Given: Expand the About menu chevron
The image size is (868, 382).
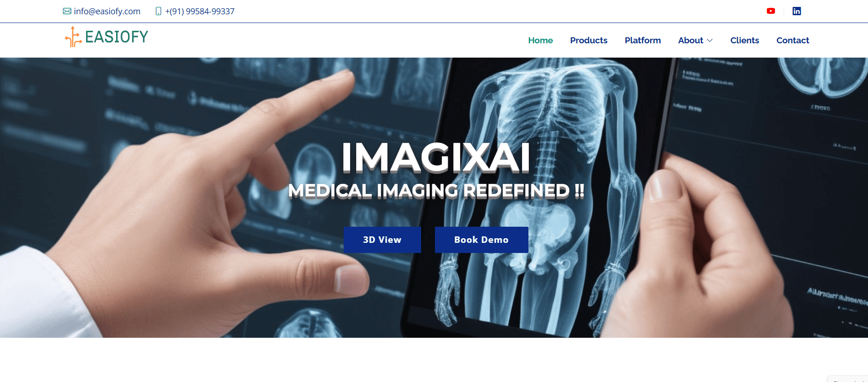Looking at the screenshot, I should [710, 41].
